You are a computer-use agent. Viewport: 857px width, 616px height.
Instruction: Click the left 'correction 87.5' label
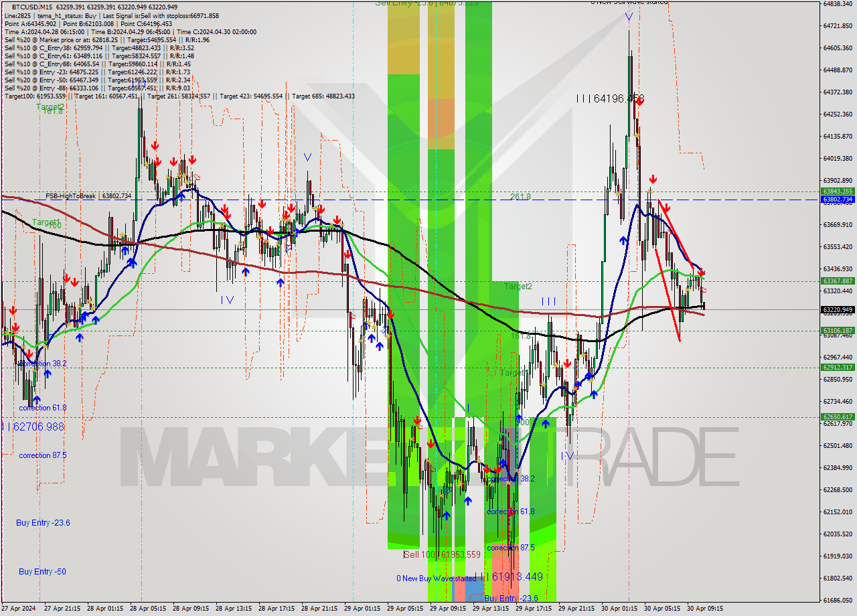coord(43,455)
